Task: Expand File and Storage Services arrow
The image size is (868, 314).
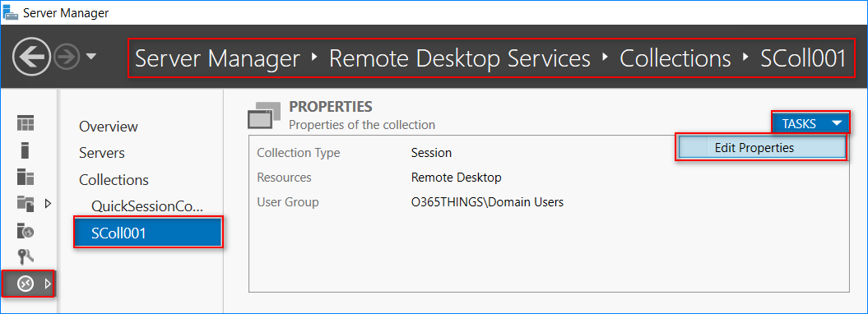Action: point(48,203)
